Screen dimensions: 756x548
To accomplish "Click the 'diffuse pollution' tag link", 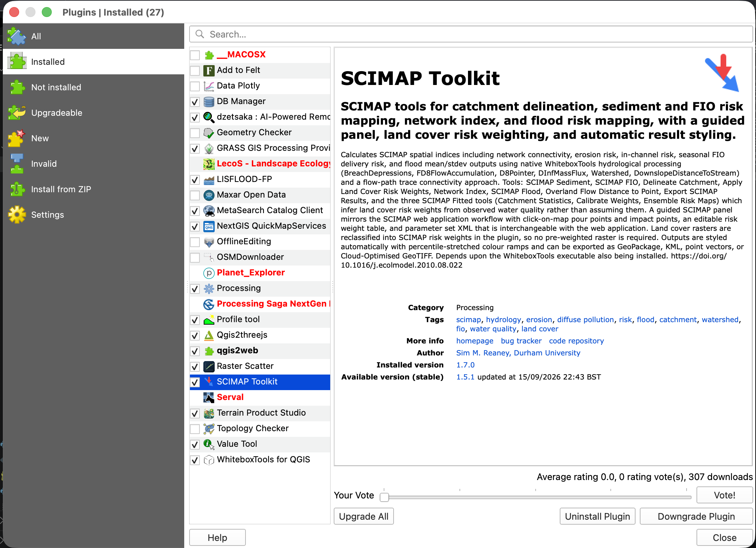I will click(585, 319).
